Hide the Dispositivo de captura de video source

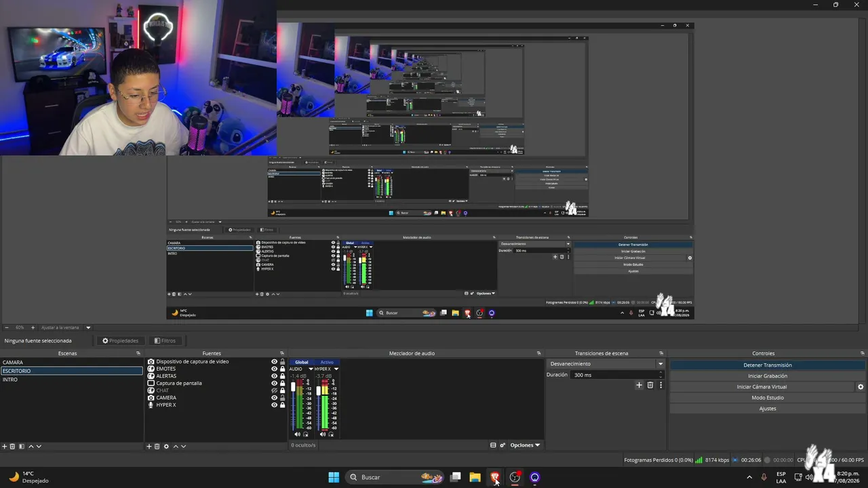(x=275, y=362)
